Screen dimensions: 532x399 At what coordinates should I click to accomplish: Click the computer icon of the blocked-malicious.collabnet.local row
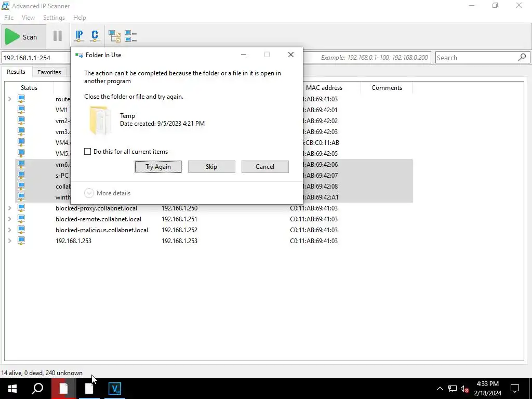coord(21,229)
